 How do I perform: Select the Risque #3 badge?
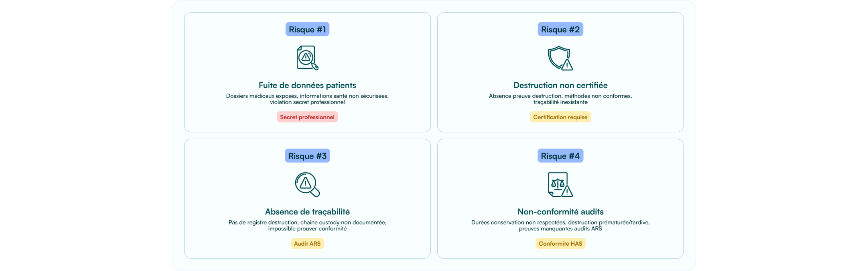[307, 156]
